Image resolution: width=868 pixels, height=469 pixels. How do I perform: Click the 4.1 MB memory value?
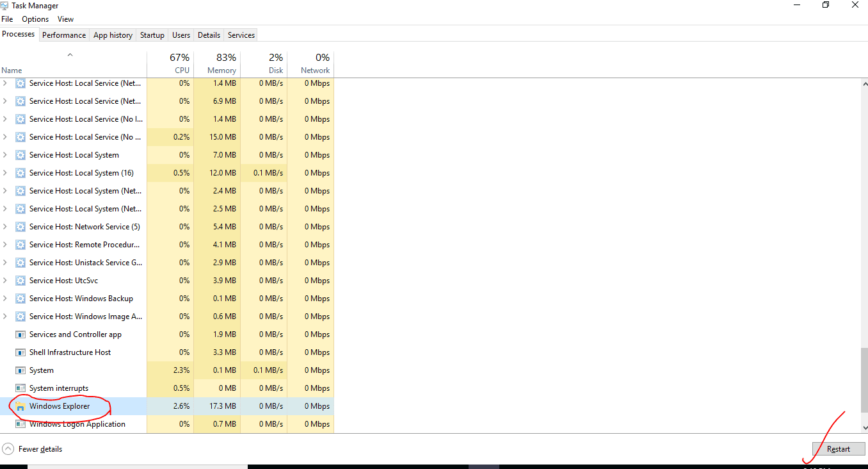click(x=224, y=245)
